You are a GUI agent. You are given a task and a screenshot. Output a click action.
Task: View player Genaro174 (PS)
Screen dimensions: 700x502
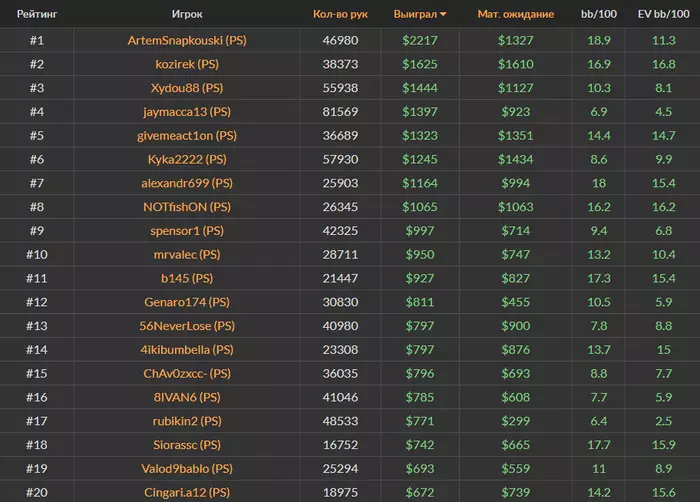[x=187, y=302]
